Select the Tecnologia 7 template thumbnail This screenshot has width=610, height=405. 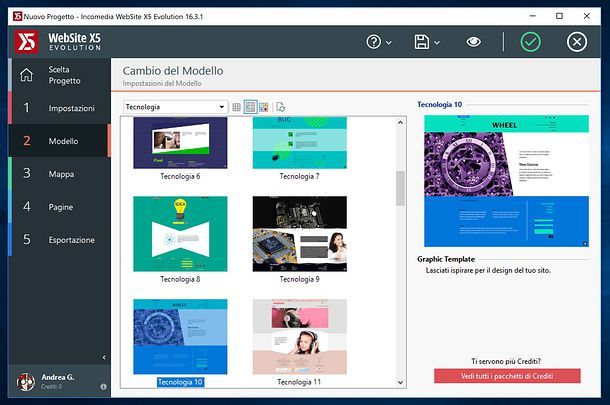(300, 143)
